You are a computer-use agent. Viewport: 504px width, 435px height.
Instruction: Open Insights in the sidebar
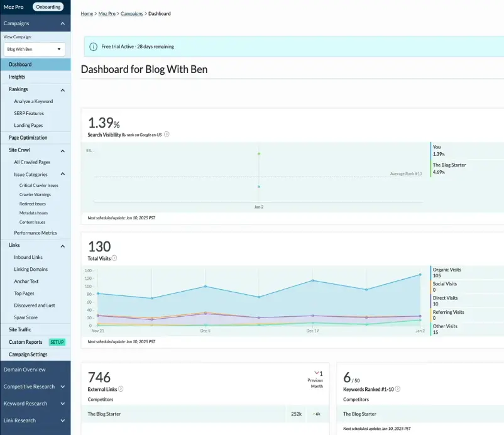35,77
